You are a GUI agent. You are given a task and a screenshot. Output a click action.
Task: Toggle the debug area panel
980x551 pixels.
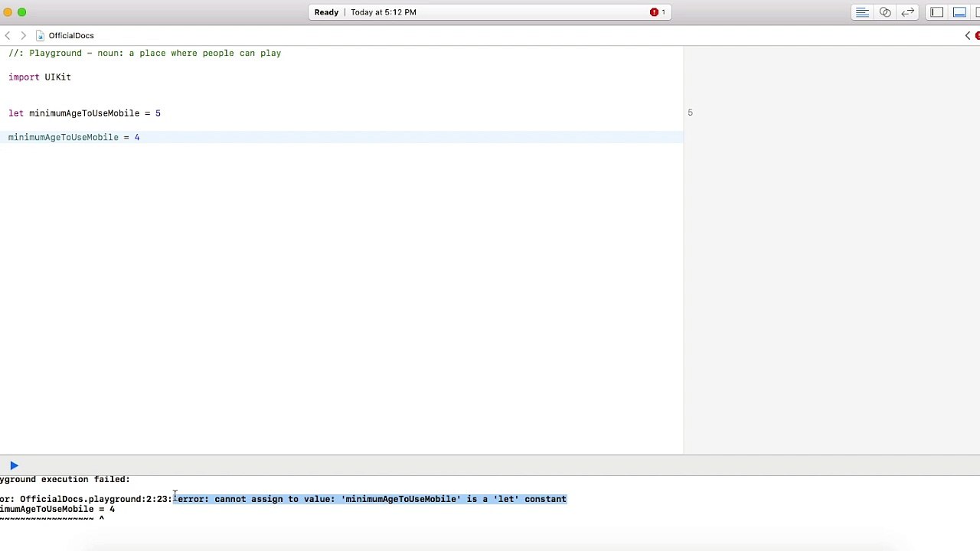point(959,12)
